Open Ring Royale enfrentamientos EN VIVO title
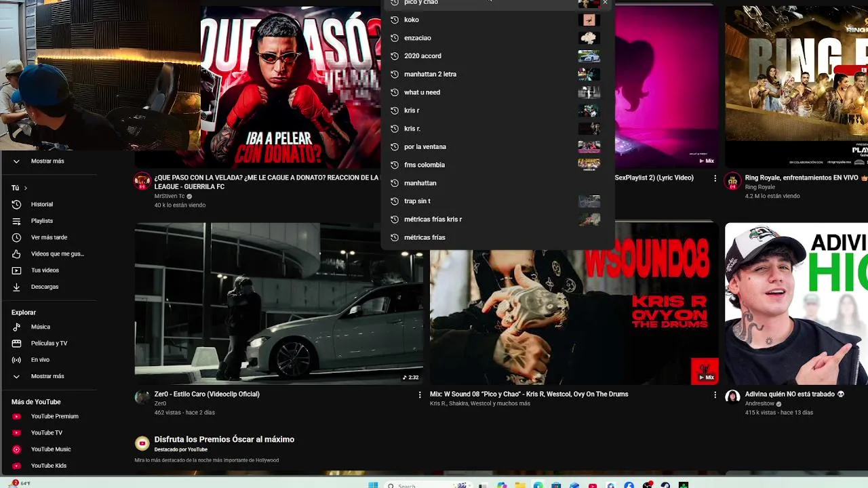Viewport: 868px width, 488px height. pyautogui.click(x=806, y=178)
